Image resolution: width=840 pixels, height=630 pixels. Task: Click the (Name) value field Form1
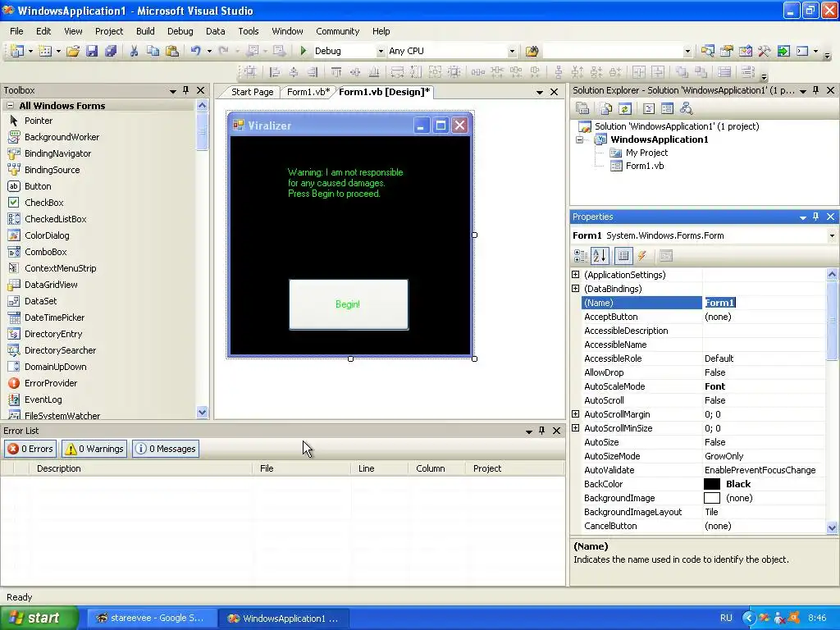[x=765, y=303]
